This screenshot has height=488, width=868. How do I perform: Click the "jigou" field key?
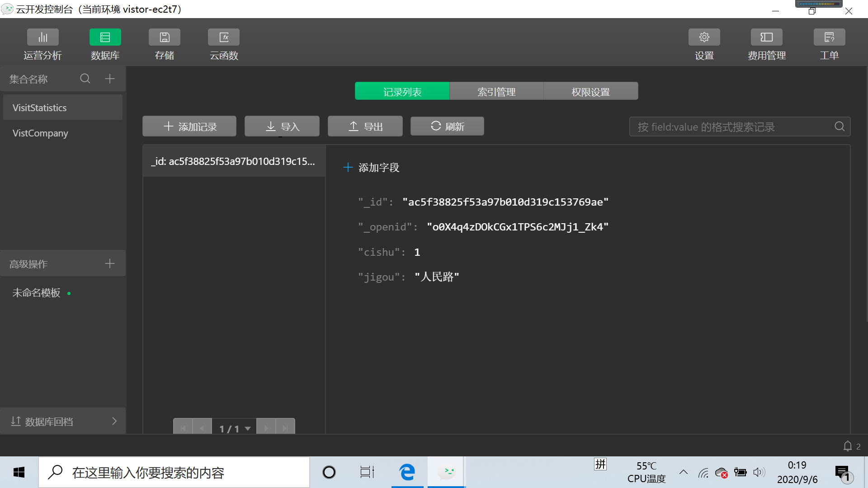379,277
